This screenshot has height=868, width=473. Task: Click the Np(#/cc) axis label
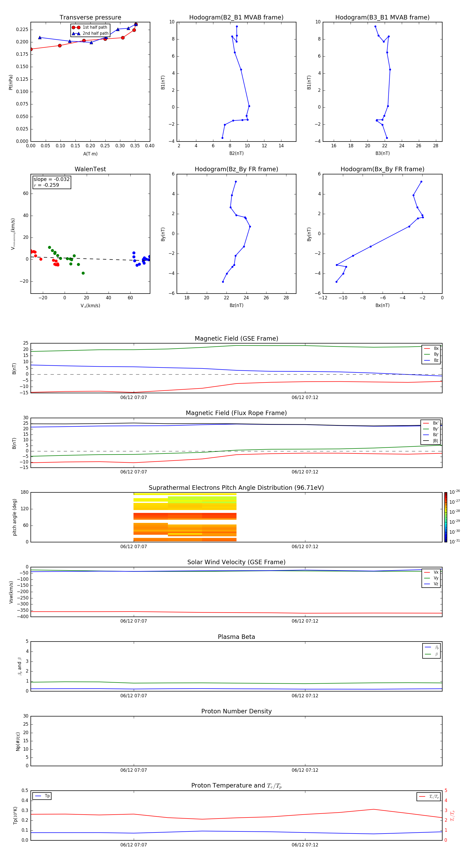point(18,741)
